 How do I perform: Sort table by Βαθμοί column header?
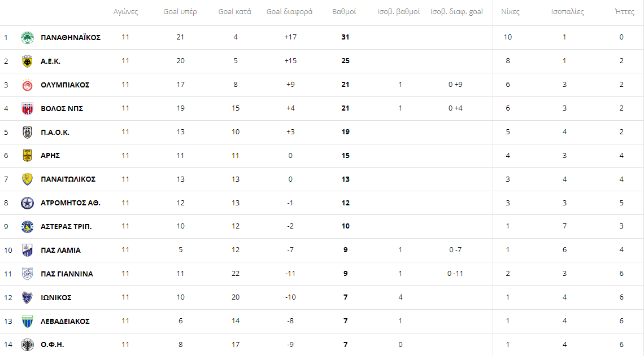pos(344,12)
